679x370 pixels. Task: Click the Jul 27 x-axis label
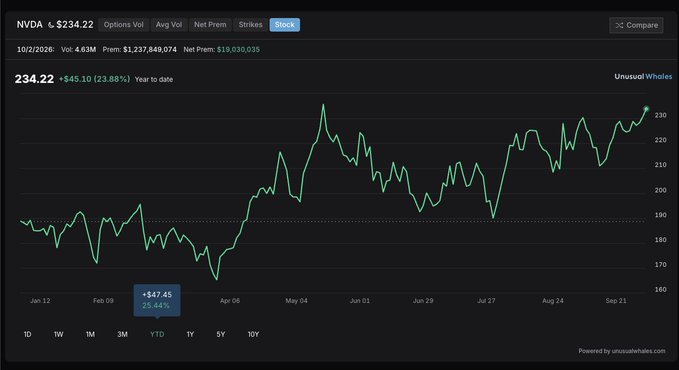[486, 301]
